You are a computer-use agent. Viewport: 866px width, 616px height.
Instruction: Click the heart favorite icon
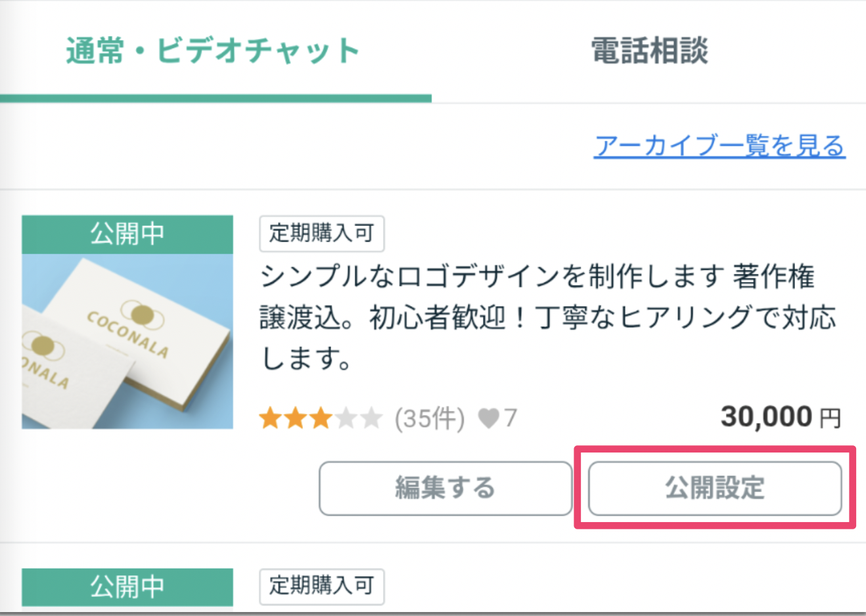(490, 418)
